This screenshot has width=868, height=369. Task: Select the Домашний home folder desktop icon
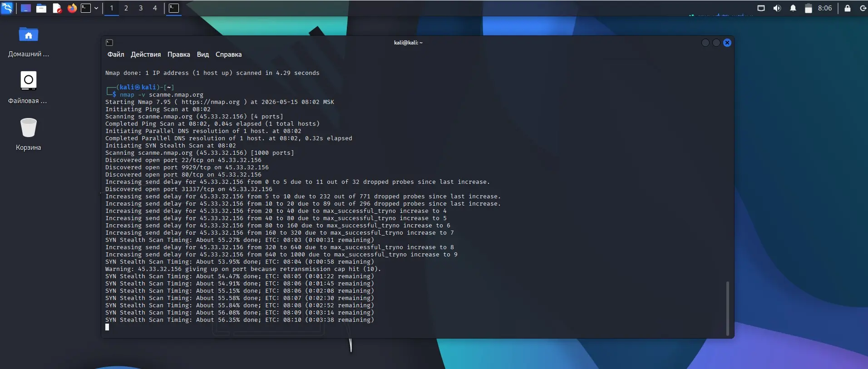point(29,42)
